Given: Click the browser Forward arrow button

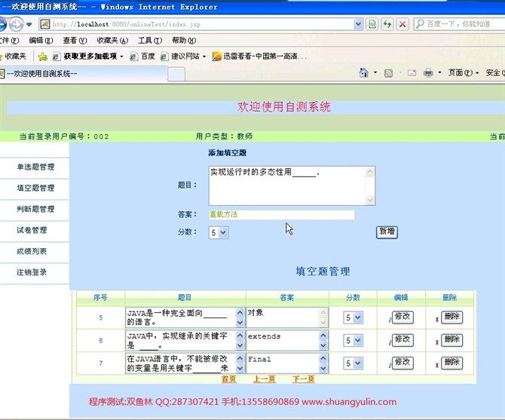Looking at the screenshot, I should [16, 24].
